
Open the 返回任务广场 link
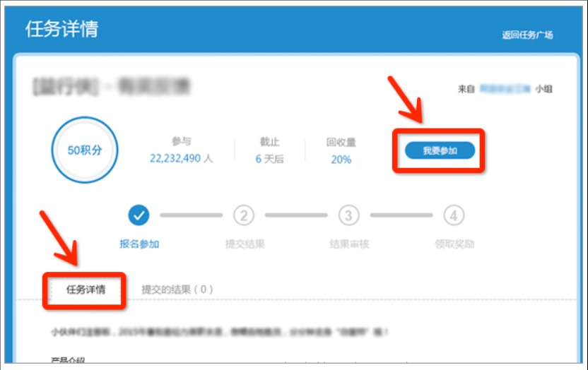[x=527, y=35]
